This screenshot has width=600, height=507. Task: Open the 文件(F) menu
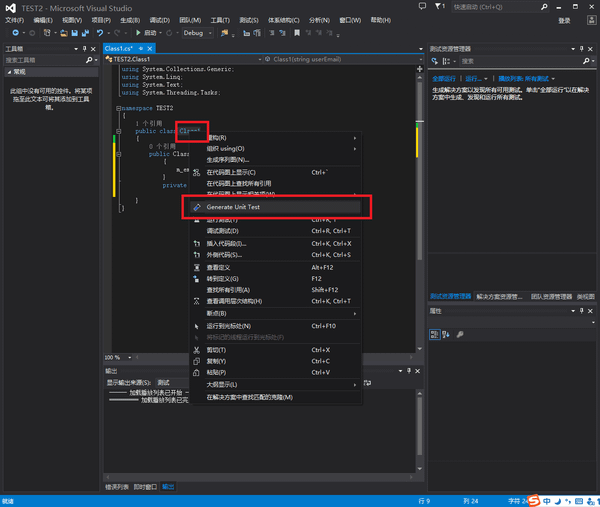click(15, 20)
